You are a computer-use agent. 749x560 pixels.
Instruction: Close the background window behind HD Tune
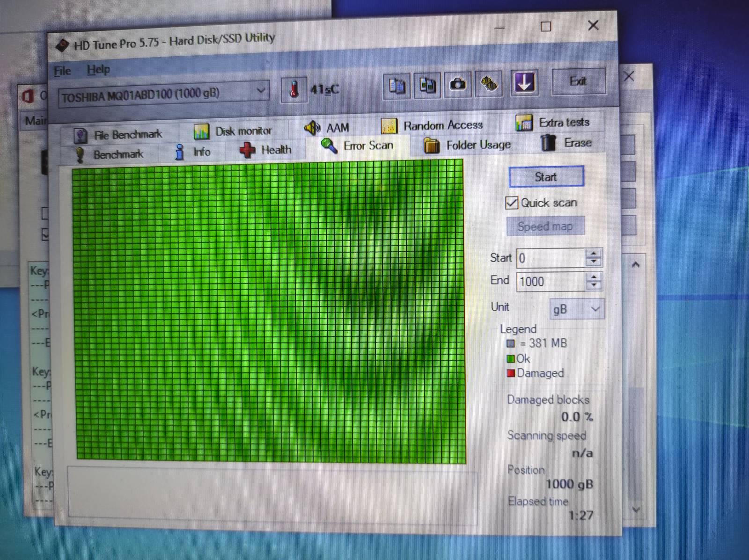(x=629, y=76)
